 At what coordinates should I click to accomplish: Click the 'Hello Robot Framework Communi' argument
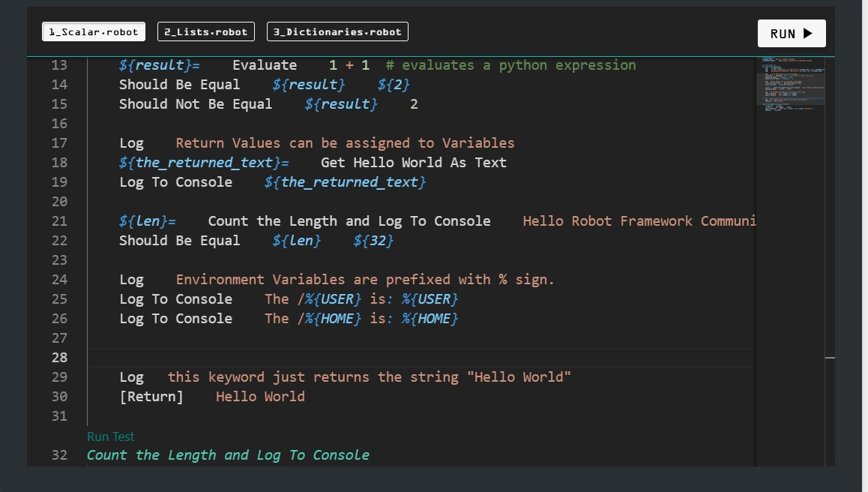tap(639, 221)
